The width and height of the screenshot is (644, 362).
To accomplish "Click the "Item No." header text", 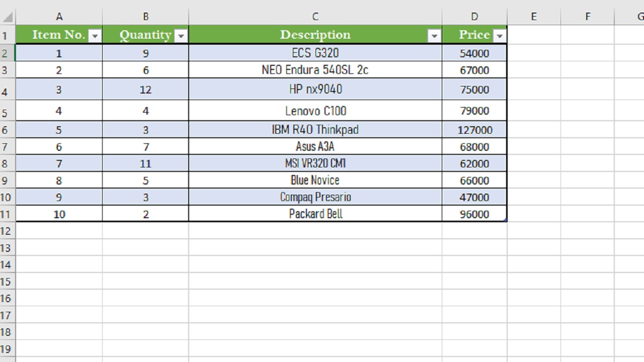I will [x=59, y=35].
